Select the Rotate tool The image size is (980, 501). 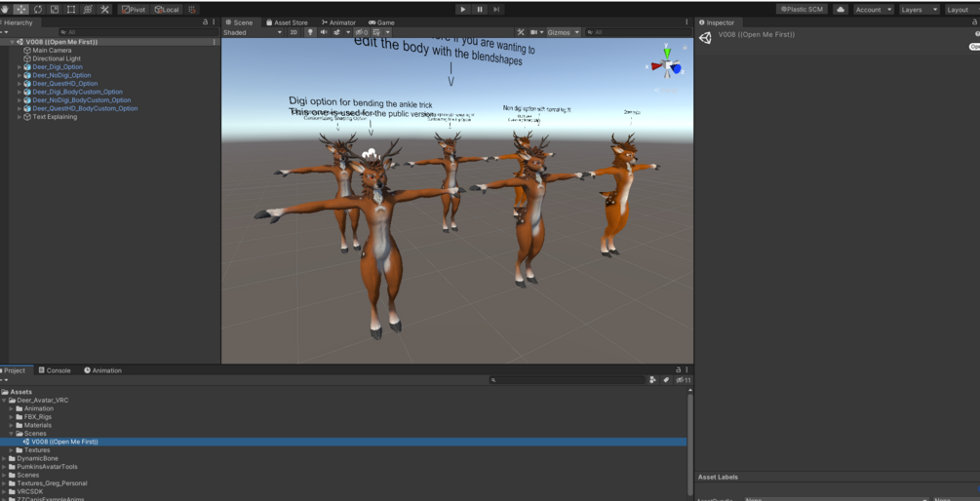click(38, 10)
